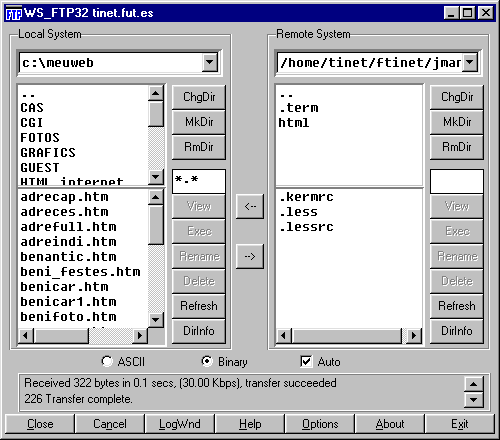Click remote DirInfo button
The height and width of the screenshot is (440, 500).
pyautogui.click(x=457, y=331)
